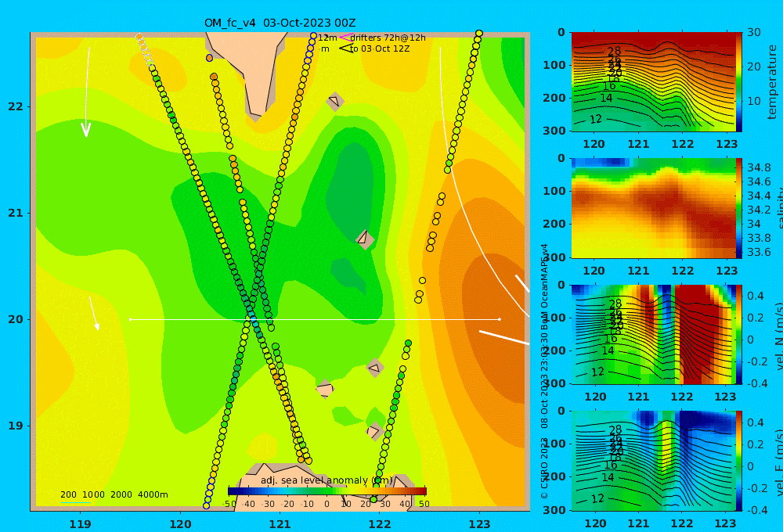Image resolution: width=783 pixels, height=532 pixels.
Task: Click the '34.8' tick on salinity colorbar
Action: point(759,167)
